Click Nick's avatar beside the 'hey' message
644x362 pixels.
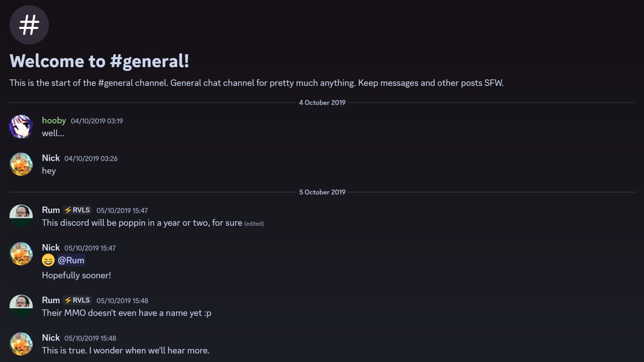21,164
